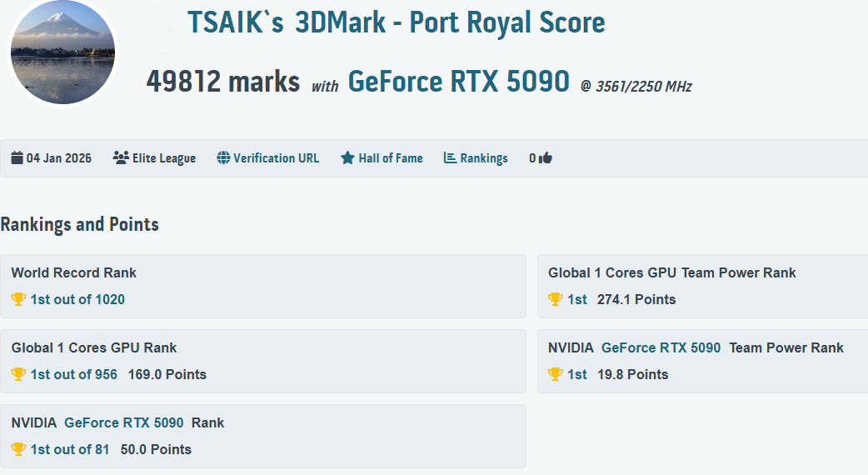Open the "1st out of 1020" ranking
The width and height of the screenshot is (868, 475).
point(77,299)
